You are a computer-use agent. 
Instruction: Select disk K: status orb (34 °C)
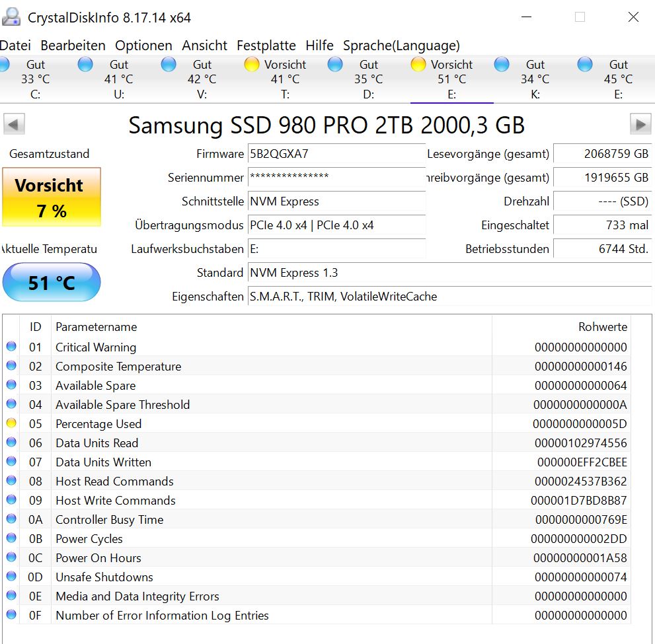pos(501,65)
